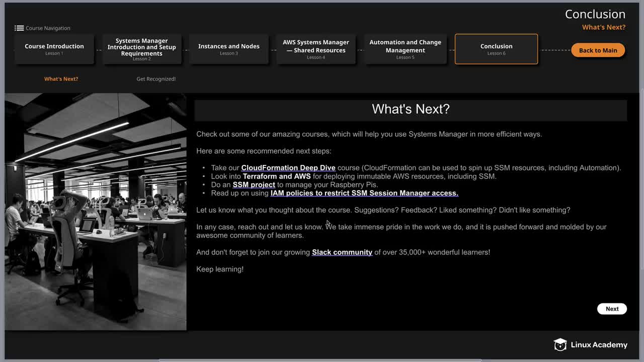644x362 pixels.
Task: Follow the CloudFormation Deep Dive link
Action: [x=288, y=168]
